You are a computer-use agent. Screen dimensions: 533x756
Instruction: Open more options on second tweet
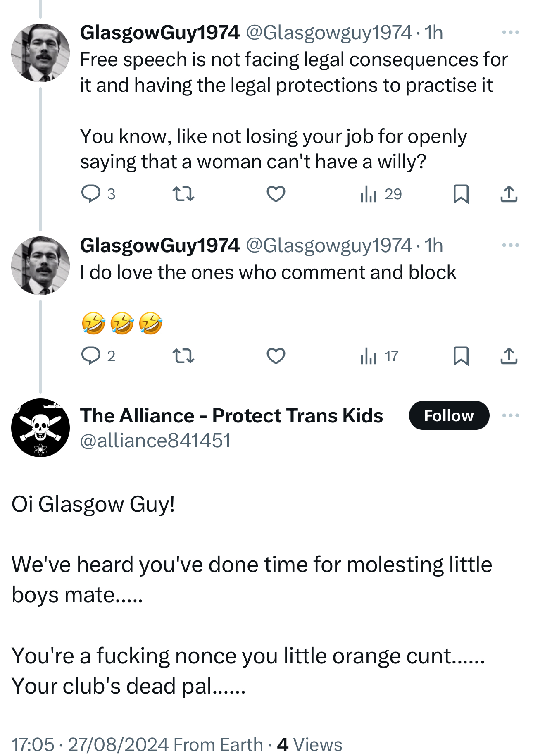(510, 245)
